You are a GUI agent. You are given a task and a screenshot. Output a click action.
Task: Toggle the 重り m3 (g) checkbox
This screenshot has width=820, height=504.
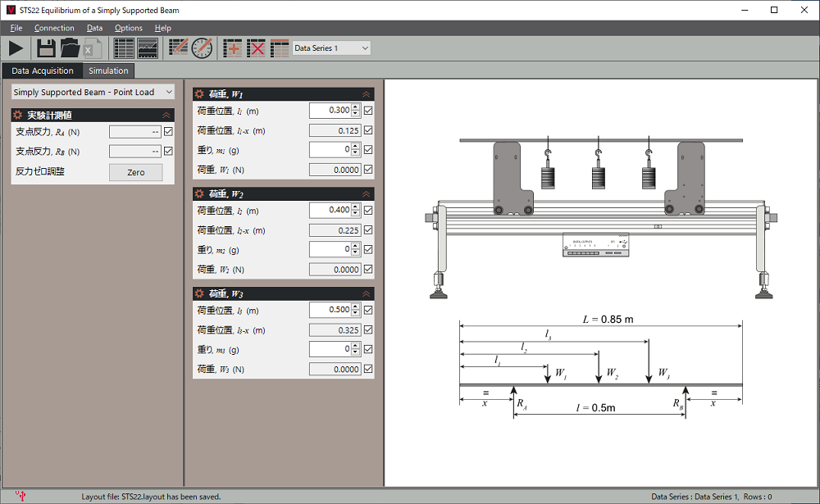pos(368,349)
